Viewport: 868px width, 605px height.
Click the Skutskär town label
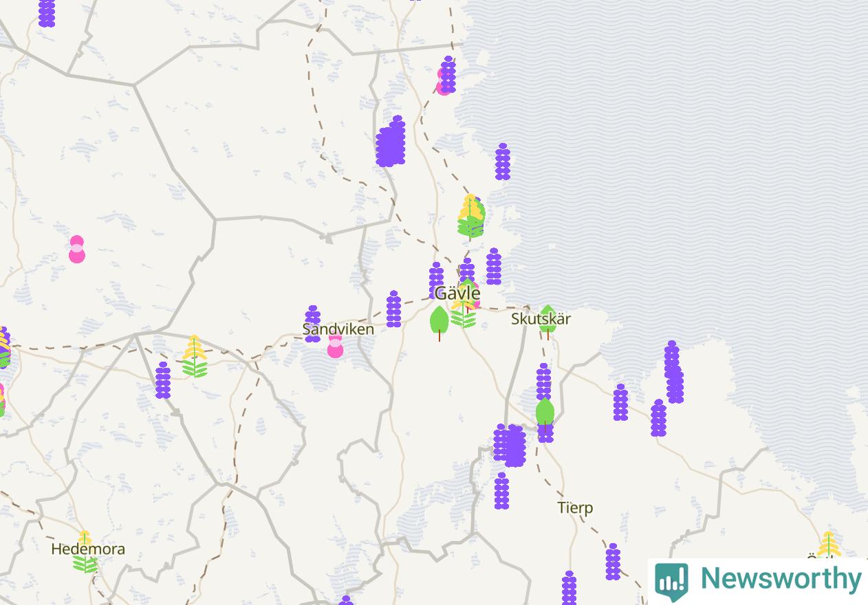point(541,319)
